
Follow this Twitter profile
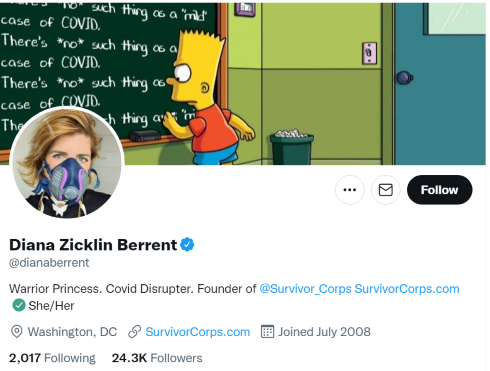click(x=439, y=190)
